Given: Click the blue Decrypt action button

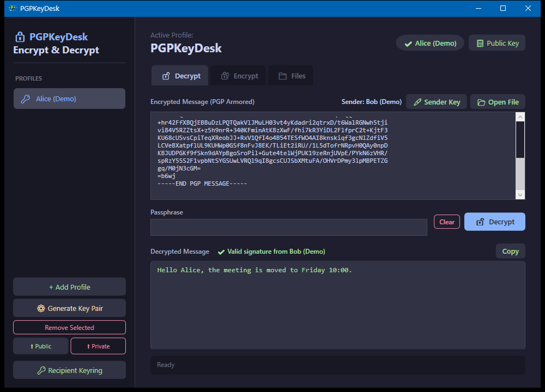Looking at the screenshot, I should [x=495, y=222].
